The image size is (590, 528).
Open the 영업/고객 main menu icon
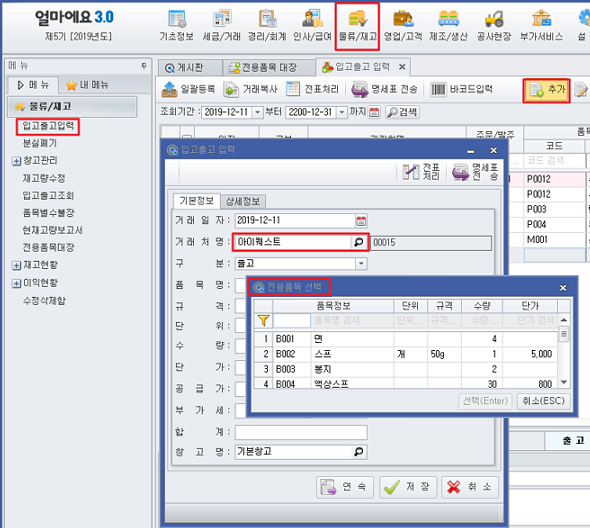pyautogui.click(x=403, y=25)
